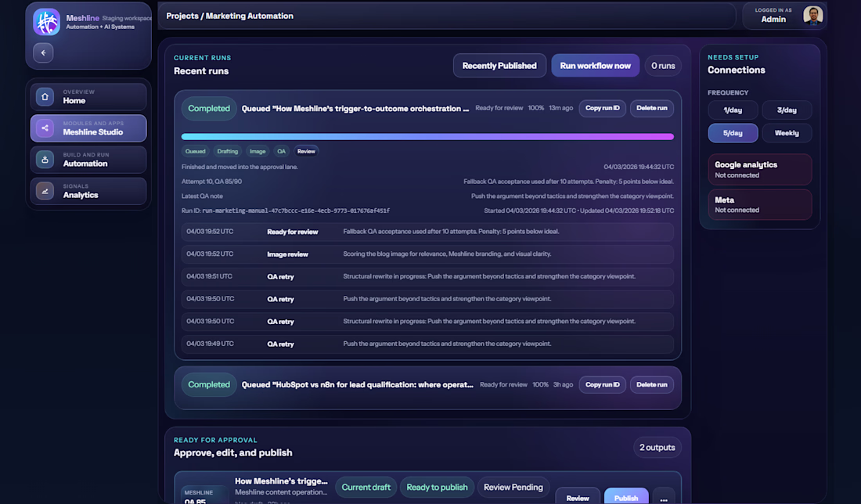The image size is (861, 504).
Task: Select the QA stage chip
Action: [281, 151]
